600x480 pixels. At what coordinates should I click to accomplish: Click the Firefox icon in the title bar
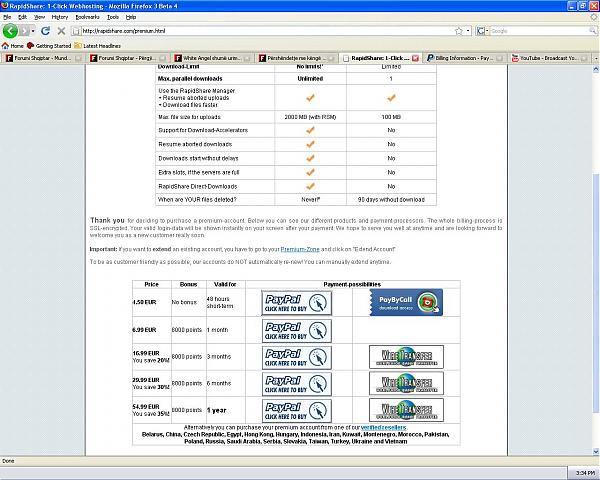pyautogui.click(x=5, y=6)
